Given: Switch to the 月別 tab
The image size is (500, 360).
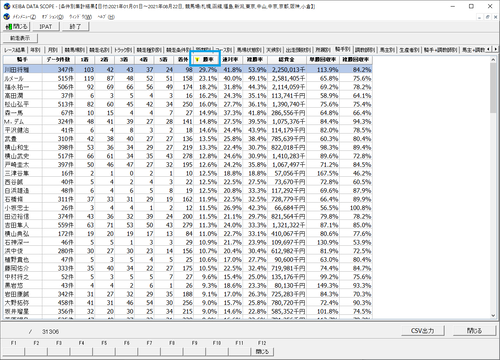Looking at the screenshot, I should (53, 50).
